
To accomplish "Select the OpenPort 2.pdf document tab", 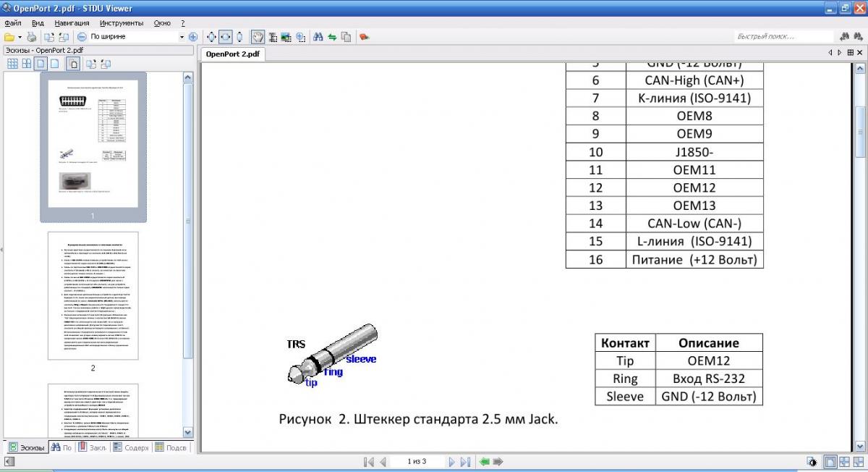I will [x=233, y=54].
